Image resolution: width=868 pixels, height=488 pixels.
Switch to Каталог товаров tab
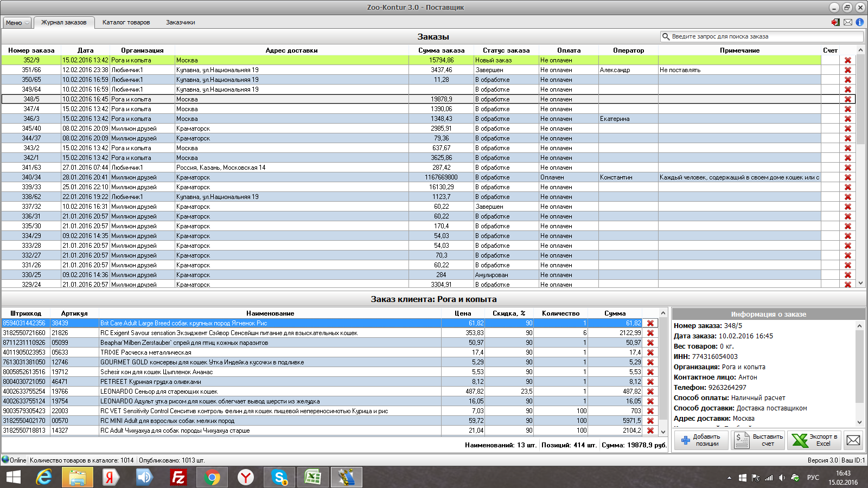[x=126, y=22]
